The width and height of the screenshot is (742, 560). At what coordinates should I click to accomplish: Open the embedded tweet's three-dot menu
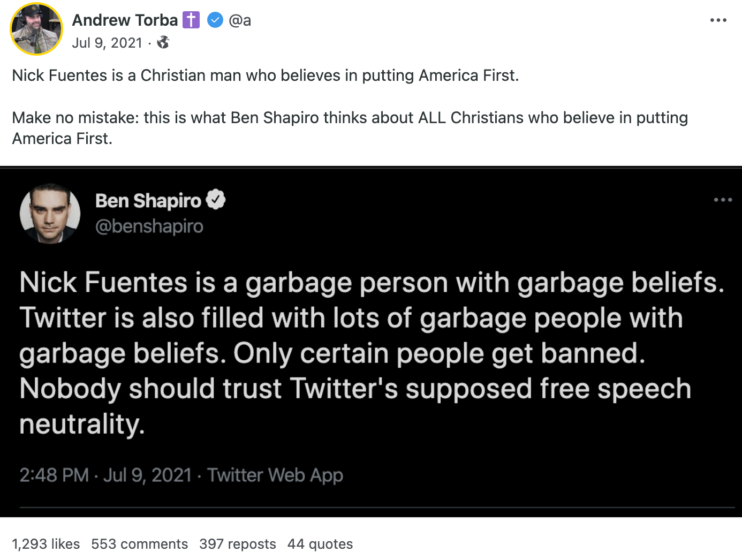[722, 200]
